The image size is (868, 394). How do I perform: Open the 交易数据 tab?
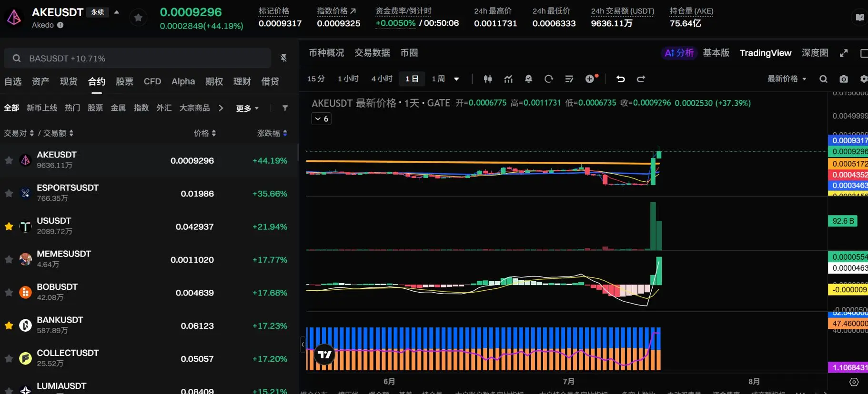(x=372, y=53)
